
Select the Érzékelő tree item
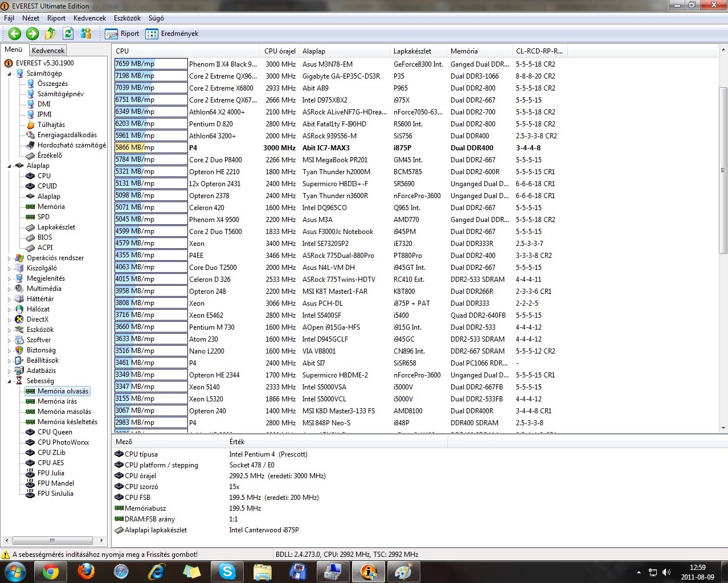50,155
